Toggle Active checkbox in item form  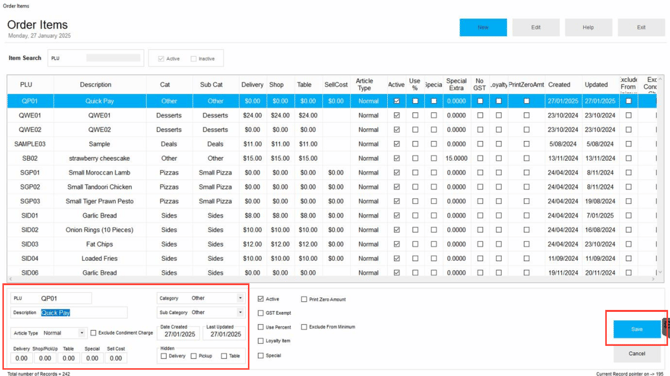(x=261, y=299)
